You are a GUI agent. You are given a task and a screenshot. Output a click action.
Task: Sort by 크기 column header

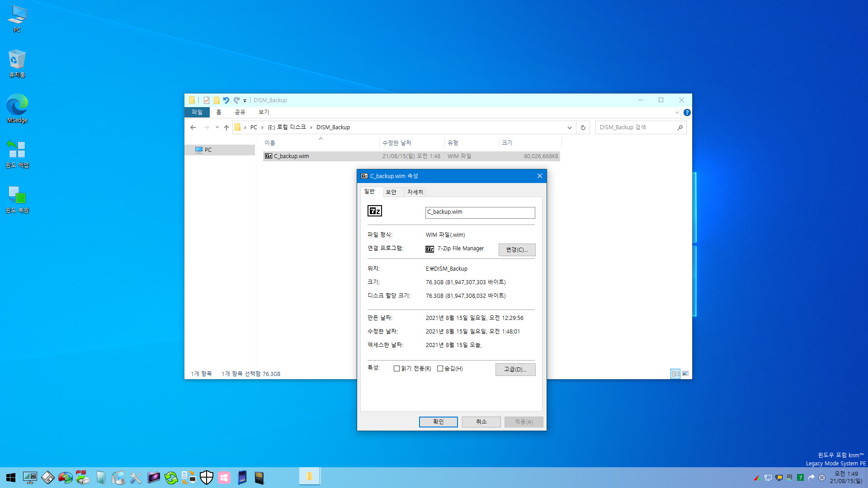tap(530, 143)
